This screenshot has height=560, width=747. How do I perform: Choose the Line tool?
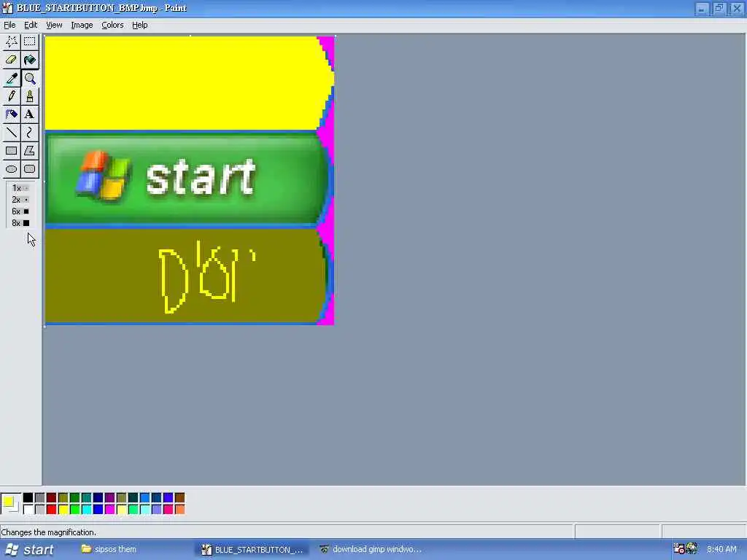[12, 133]
